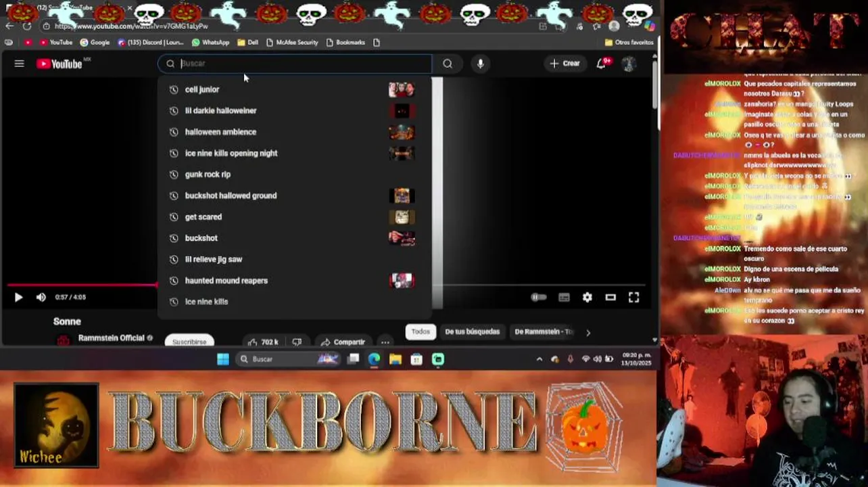Choose 'lil relieve jig saw' suggestion
This screenshot has width=868, height=487.
click(295, 259)
